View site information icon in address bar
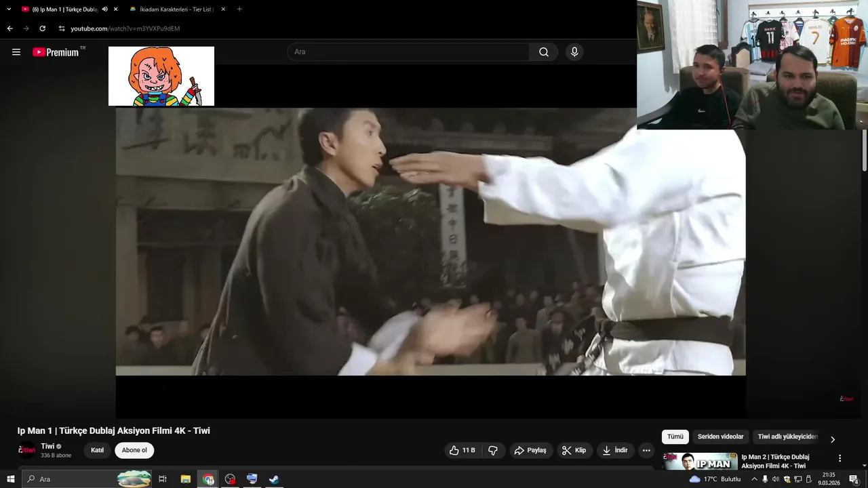The image size is (868, 488). pyautogui.click(x=62, y=28)
